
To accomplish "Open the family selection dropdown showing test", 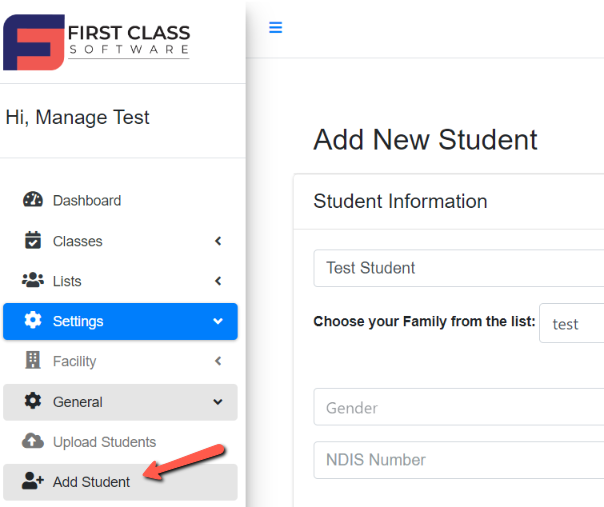I will pyautogui.click(x=571, y=323).
